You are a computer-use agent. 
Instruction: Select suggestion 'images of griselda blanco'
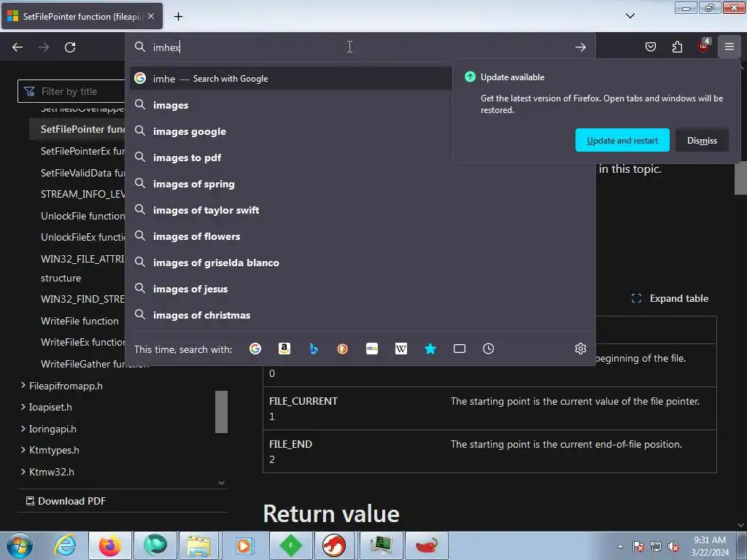pyautogui.click(x=360, y=262)
